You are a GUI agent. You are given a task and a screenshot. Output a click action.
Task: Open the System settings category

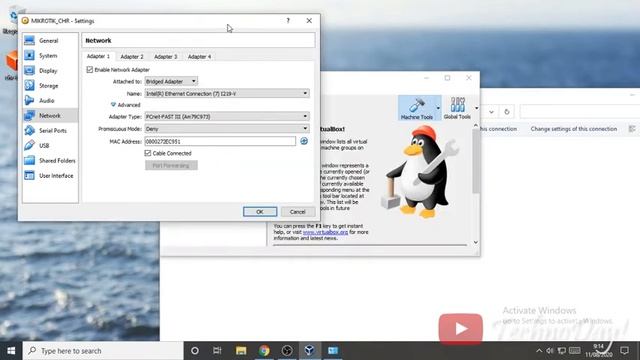tap(50, 56)
